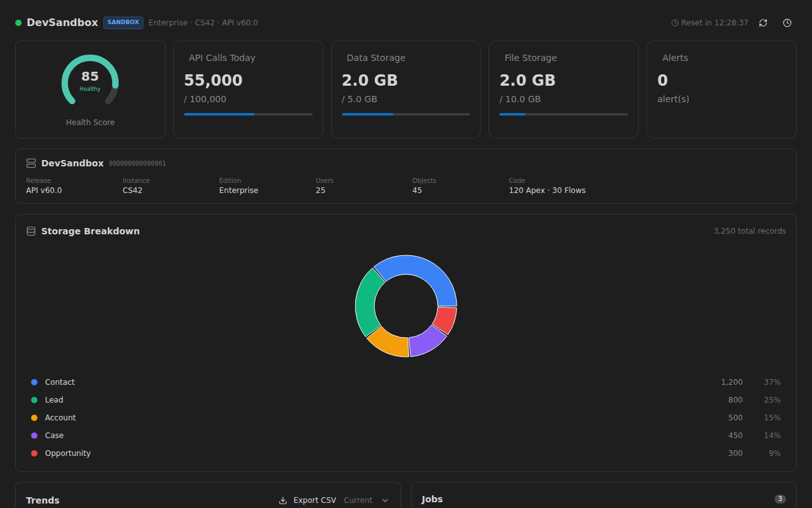
Task: Select the orange Account donut segment
Action: tap(390, 343)
